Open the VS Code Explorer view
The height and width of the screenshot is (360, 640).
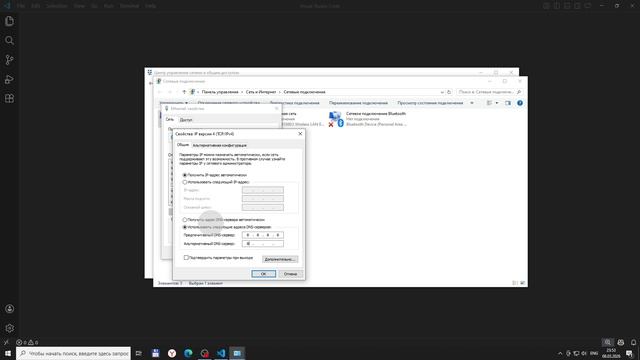click(9, 21)
